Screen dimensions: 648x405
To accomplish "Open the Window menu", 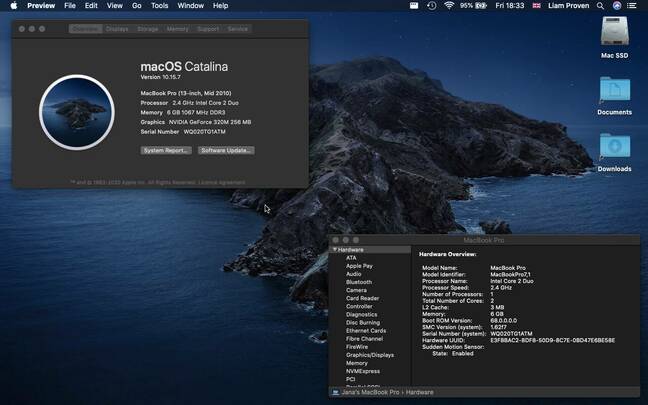I will pyautogui.click(x=191, y=6).
